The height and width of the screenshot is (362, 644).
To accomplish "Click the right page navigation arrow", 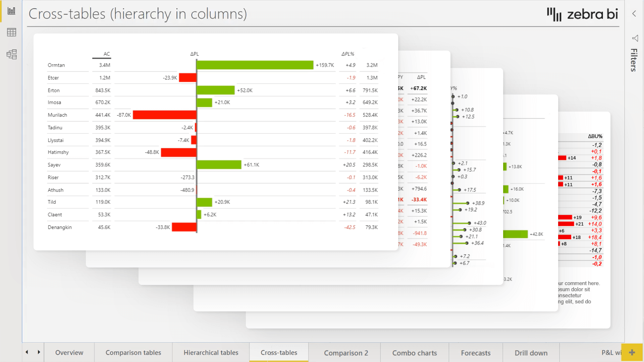I will [39, 352].
